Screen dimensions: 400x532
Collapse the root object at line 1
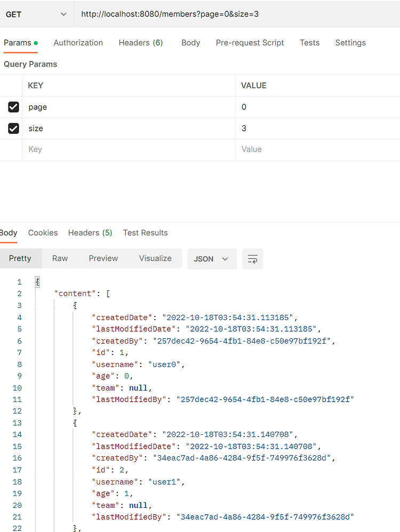[x=37, y=282]
